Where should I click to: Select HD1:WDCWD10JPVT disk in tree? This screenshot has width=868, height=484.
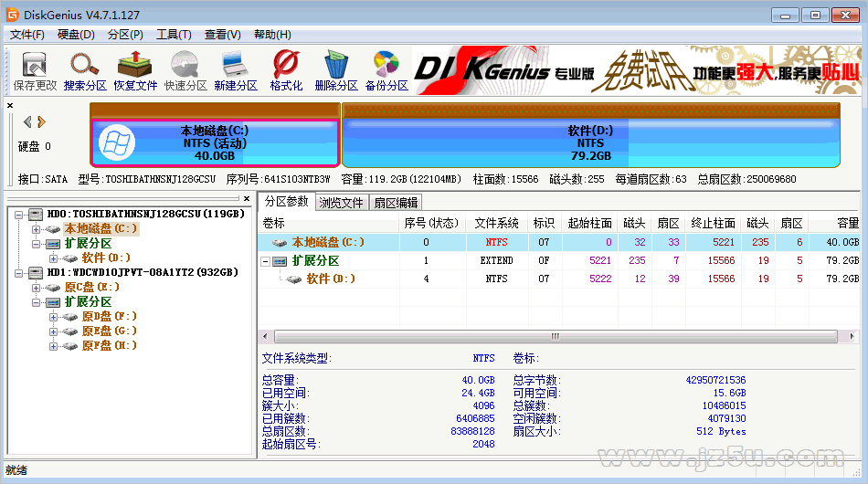[143, 272]
